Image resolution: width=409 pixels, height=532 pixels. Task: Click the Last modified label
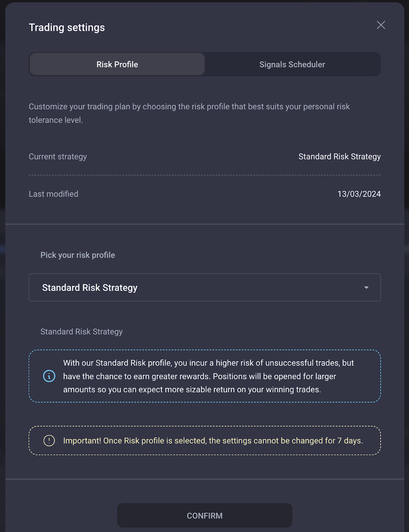tap(53, 194)
